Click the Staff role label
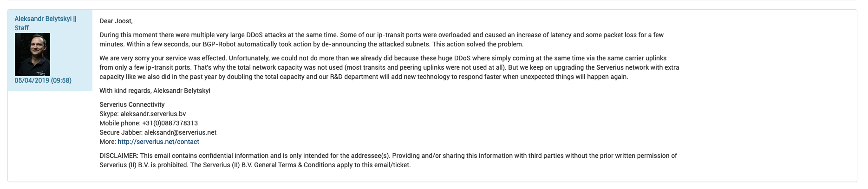The image size is (868, 189). click(x=21, y=28)
